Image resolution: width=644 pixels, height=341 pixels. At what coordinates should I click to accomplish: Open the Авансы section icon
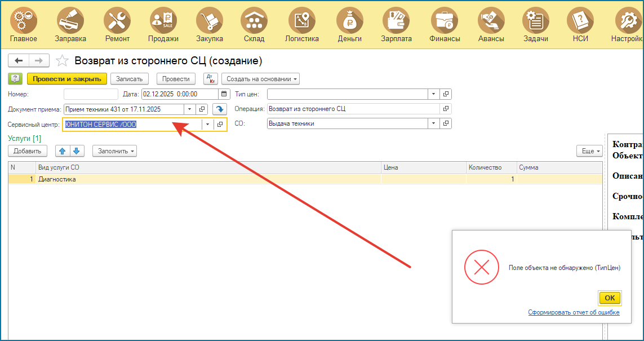[491, 20]
